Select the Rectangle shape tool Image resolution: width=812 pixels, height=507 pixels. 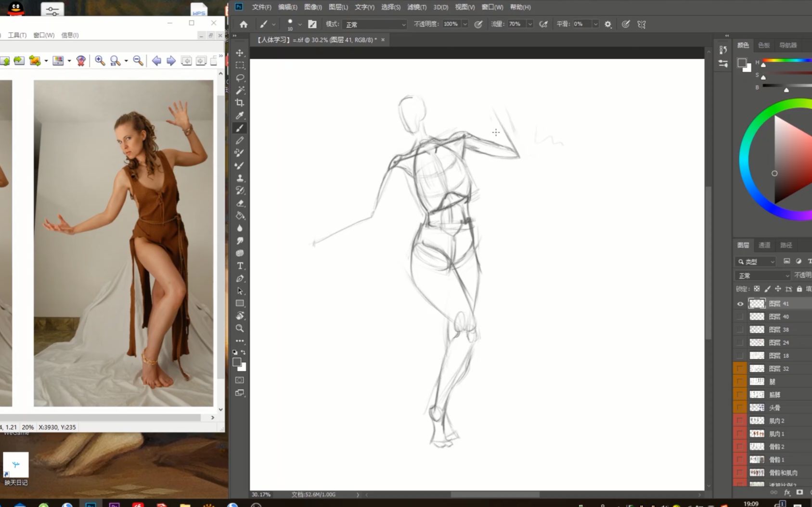click(x=240, y=303)
